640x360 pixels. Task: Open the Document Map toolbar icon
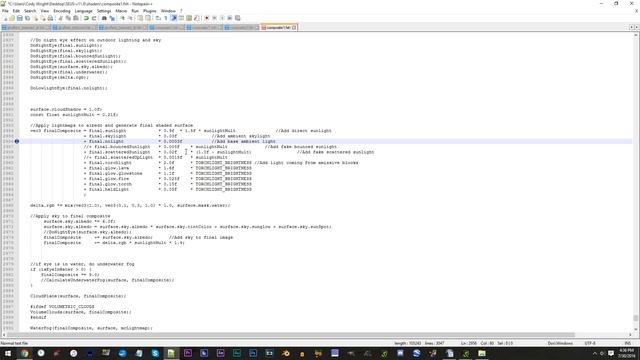click(189, 18)
